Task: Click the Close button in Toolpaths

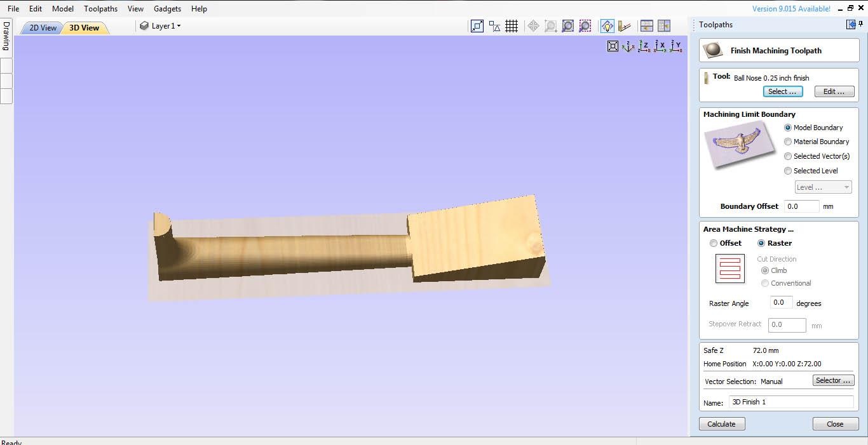Action: [x=836, y=424]
